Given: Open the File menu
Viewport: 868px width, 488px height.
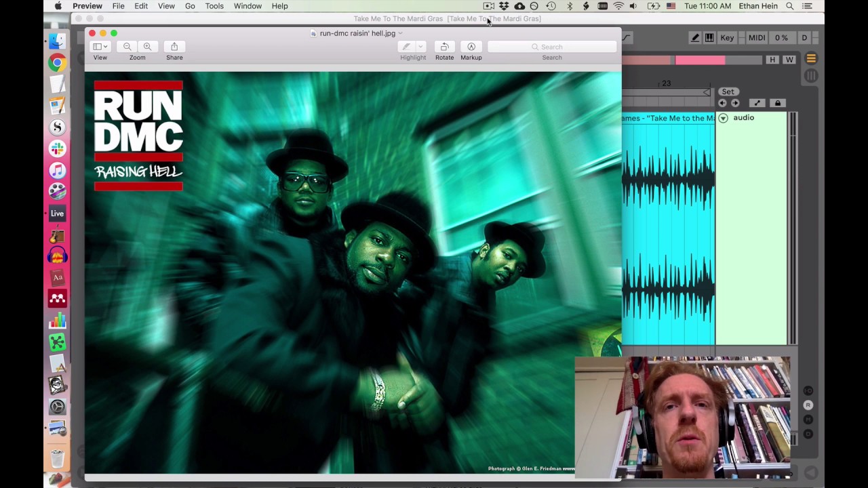Looking at the screenshot, I should tap(118, 6).
